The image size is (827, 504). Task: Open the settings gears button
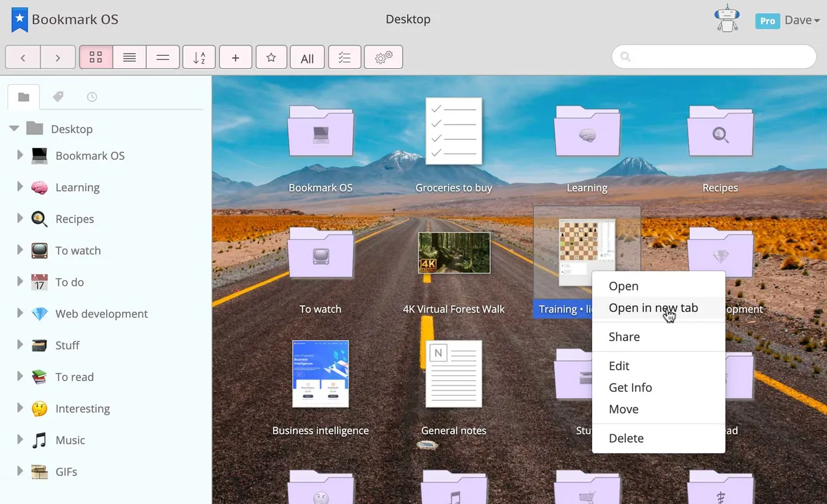click(383, 58)
